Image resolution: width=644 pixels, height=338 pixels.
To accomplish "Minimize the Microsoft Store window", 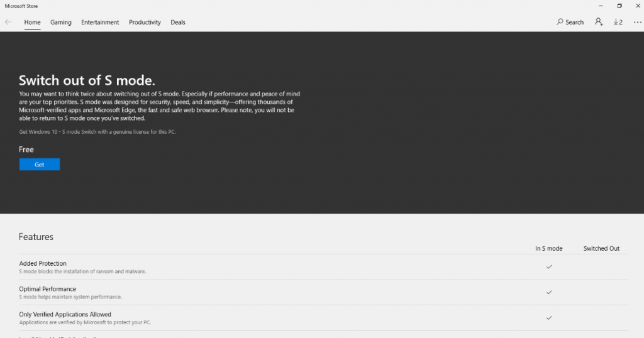I will [601, 6].
